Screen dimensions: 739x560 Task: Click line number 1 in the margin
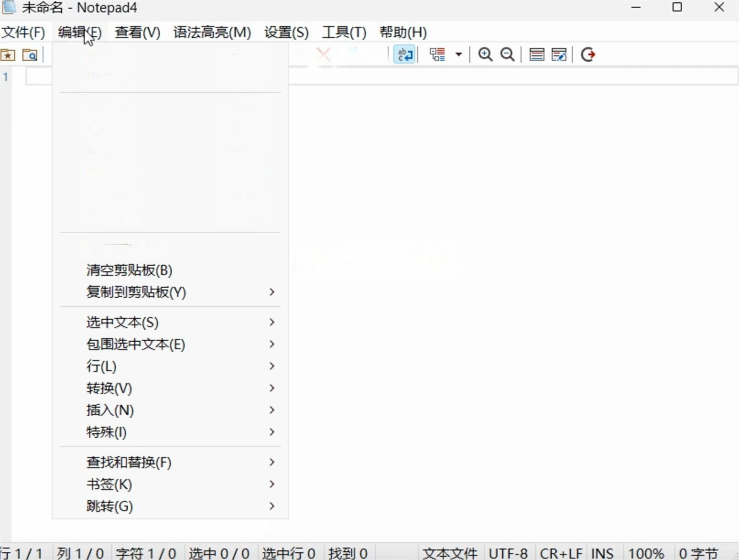tap(5, 77)
